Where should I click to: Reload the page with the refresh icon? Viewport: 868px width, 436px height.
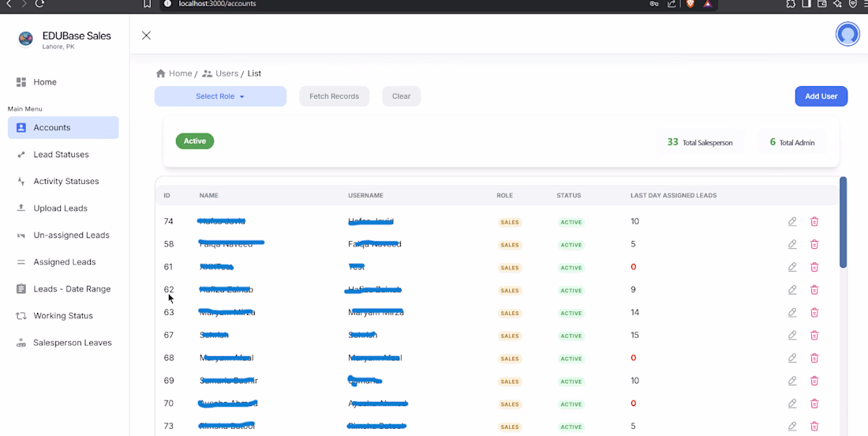(x=39, y=4)
